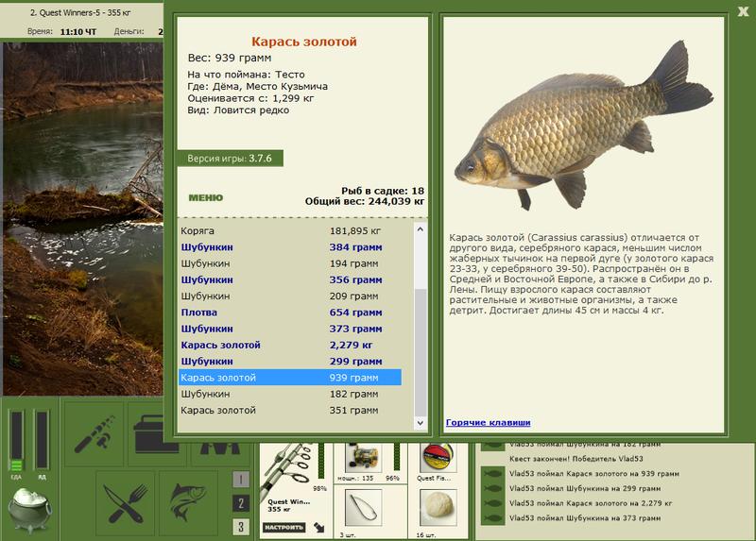Click the rod wear bar showing 98%
Screen dimensions: 756x541
[321, 462]
